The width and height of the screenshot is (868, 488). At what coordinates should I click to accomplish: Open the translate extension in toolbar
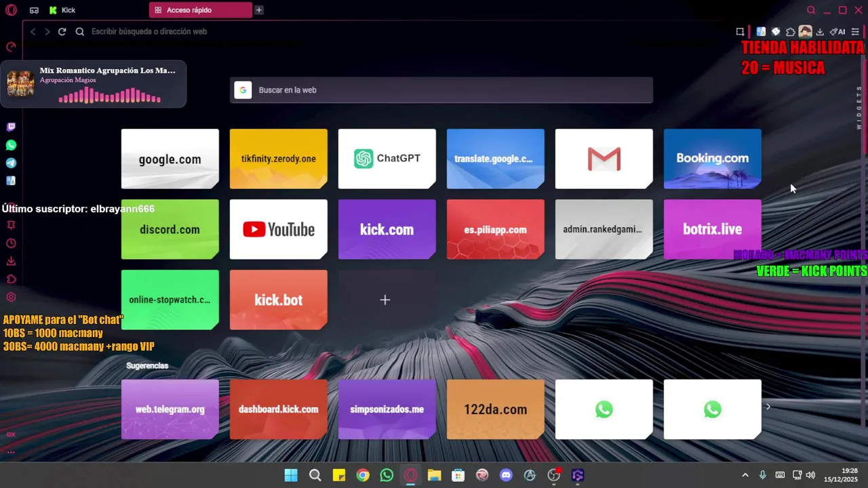[x=761, y=31]
